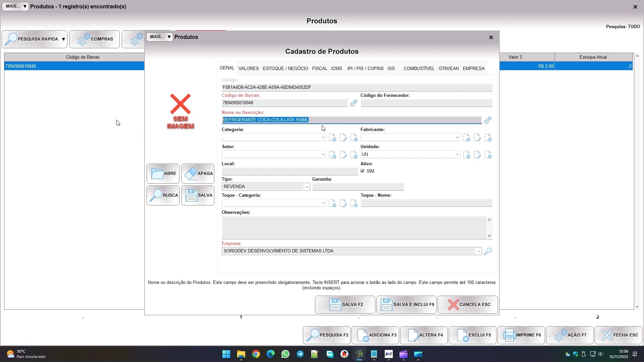Uncheck the Ativo SIM checkbox
This screenshot has height=362, width=644.
[363, 171]
